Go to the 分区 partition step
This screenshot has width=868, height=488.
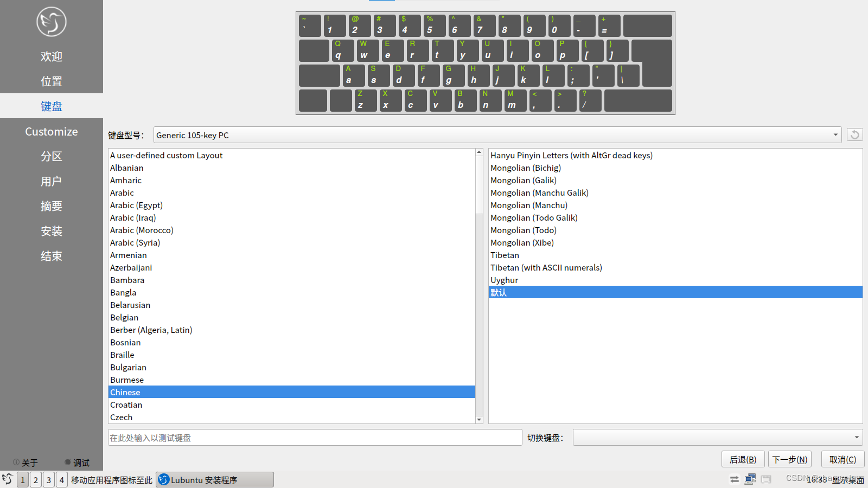pyautogui.click(x=52, y=156)
